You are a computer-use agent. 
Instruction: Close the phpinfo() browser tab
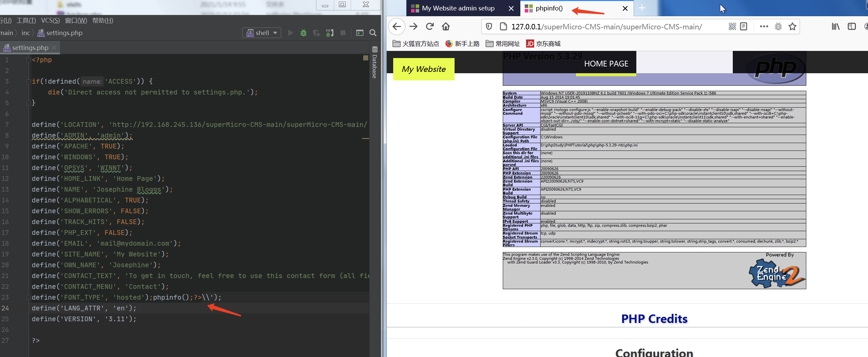coord(625,8)
